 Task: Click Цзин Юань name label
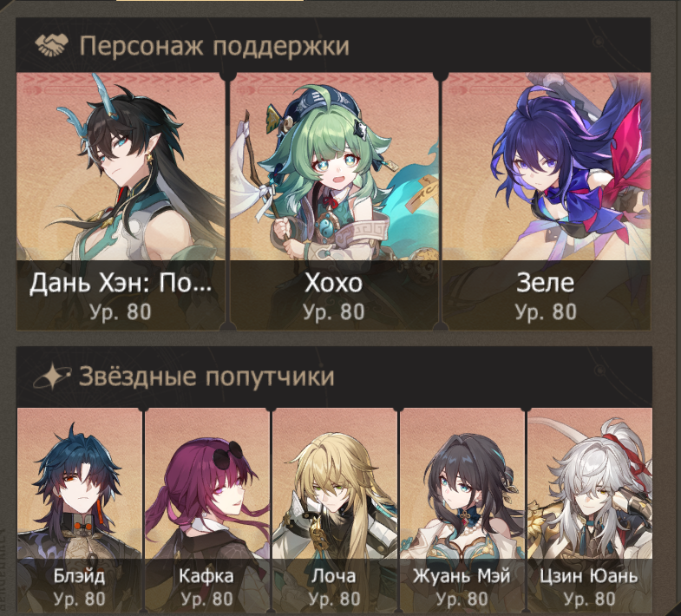tap(589, 576)
